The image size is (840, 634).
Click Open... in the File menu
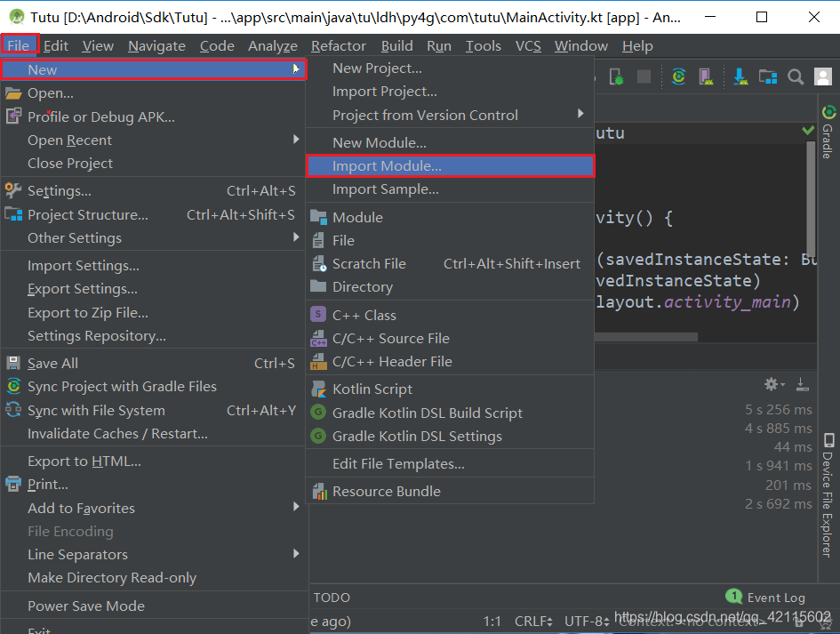153,93
